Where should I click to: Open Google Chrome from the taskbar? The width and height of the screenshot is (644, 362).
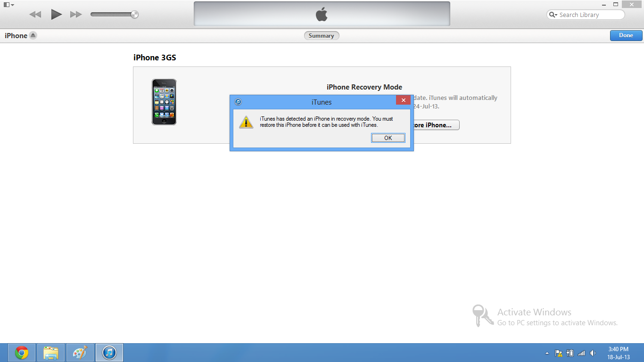coord(21,353)
